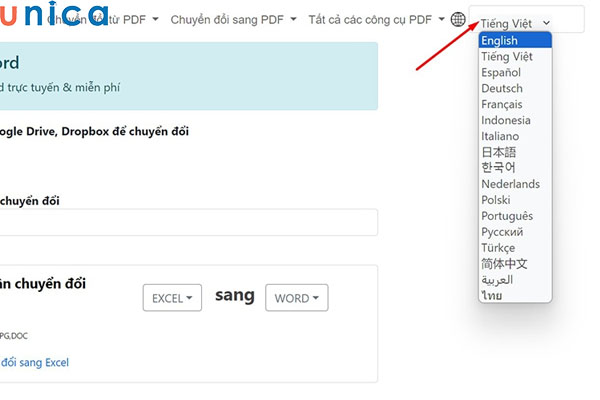This screenshot has height=400, width=600.
Task: Select Deutsch language option
Action: [x=515, y=89]
